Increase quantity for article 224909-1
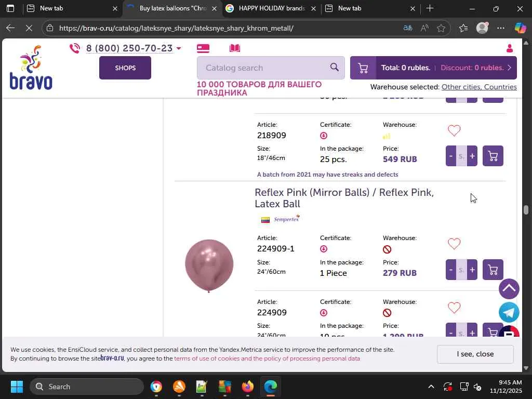 pos(472,270)
